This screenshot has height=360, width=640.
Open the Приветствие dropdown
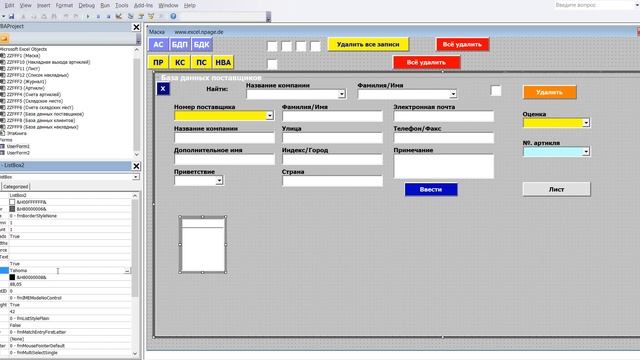click(219, 180)
